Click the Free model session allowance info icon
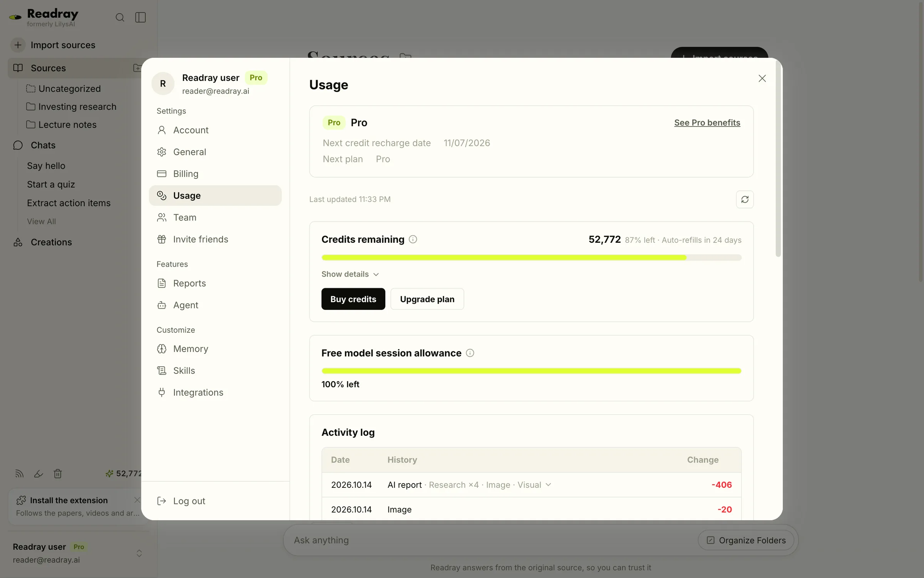This screenshot has width=924, height=578. (470, 353)
